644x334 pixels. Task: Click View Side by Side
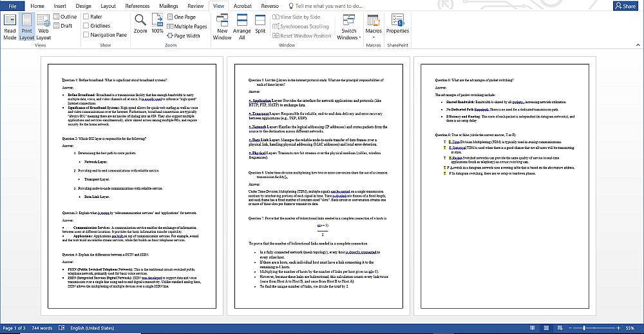pyautogui.click(x=296, y=17)
